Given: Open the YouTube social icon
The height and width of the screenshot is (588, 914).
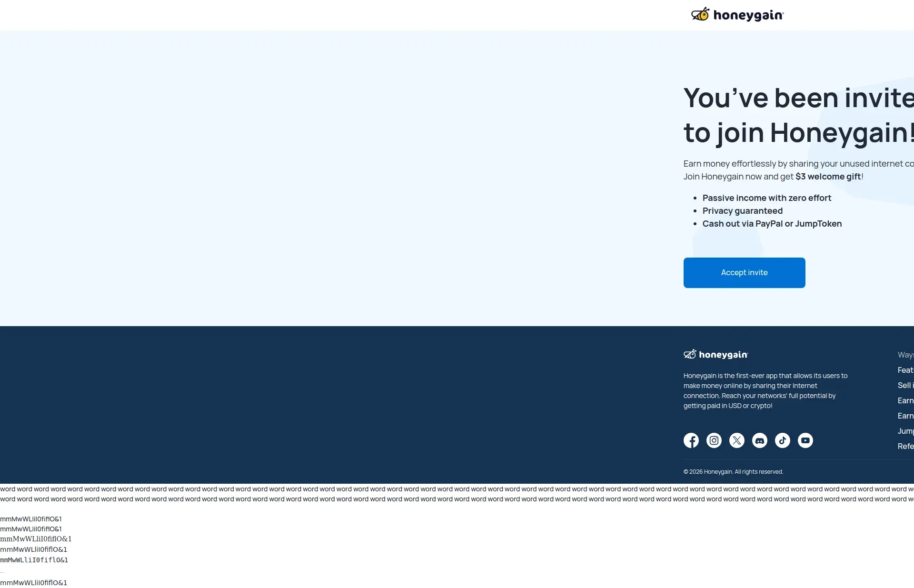Looking at the screenshot, I should pyautogui.click(x=805, y=440).
